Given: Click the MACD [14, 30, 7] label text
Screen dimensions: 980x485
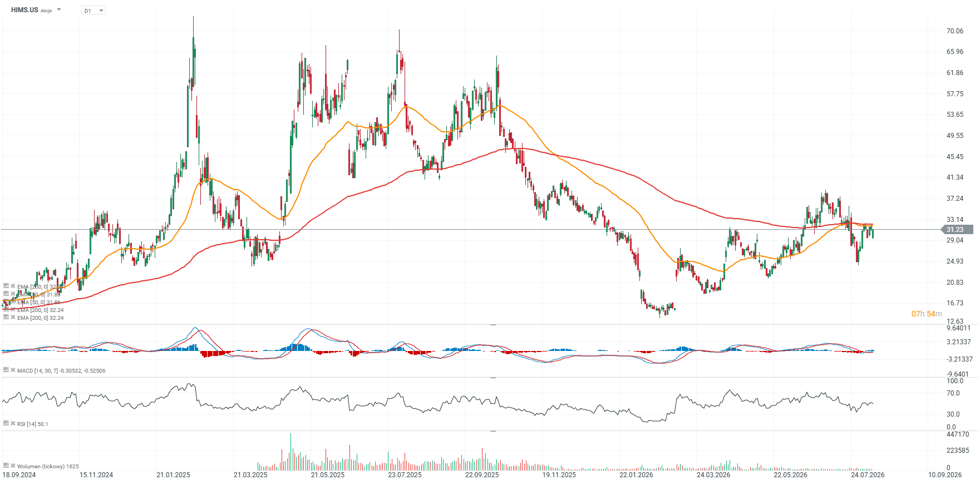Looking at the screenshot, I should pyautogui.click(x=61, y=370).
